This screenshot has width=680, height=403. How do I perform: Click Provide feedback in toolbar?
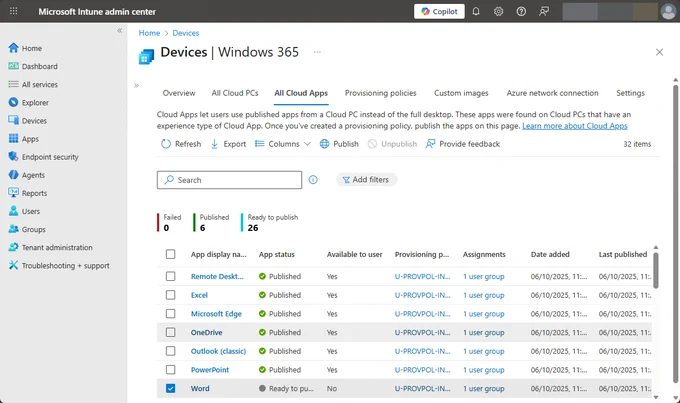pos(463,144)
